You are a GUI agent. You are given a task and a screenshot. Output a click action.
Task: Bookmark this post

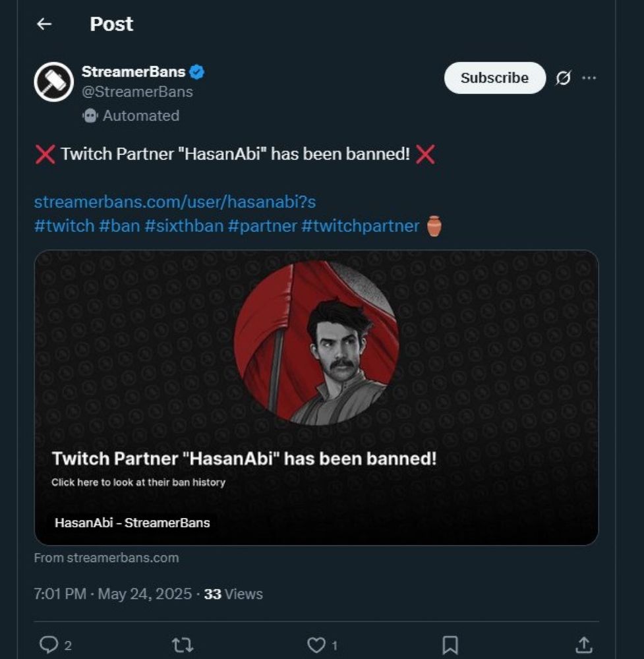[x=451, y=645]
